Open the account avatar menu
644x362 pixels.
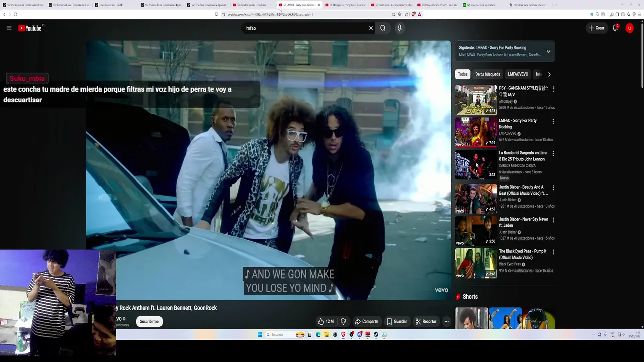click(x=629, y=28)
